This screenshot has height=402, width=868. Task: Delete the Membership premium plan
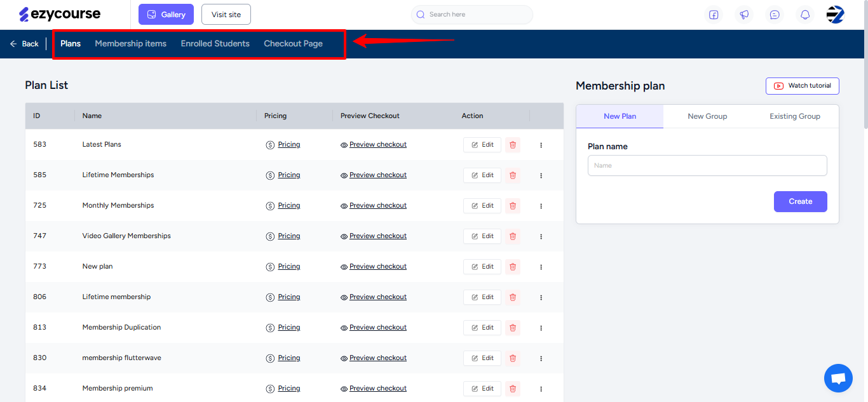[513, 389]
